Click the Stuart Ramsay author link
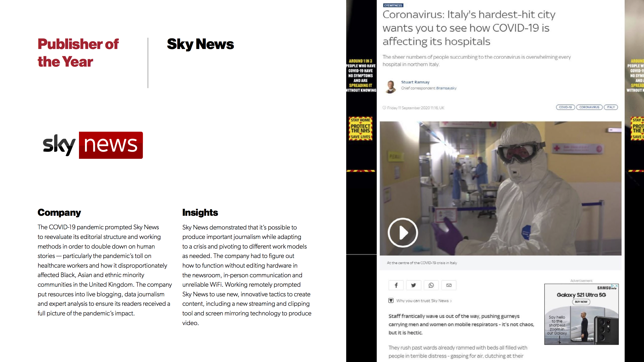The width and height of the screenshot is (644, 362). (415, 82)
